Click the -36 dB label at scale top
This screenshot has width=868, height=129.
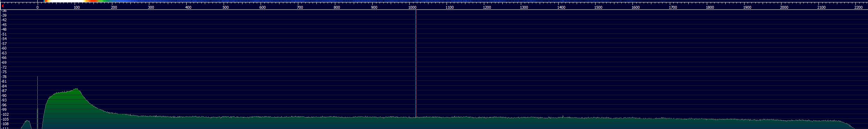4,11
